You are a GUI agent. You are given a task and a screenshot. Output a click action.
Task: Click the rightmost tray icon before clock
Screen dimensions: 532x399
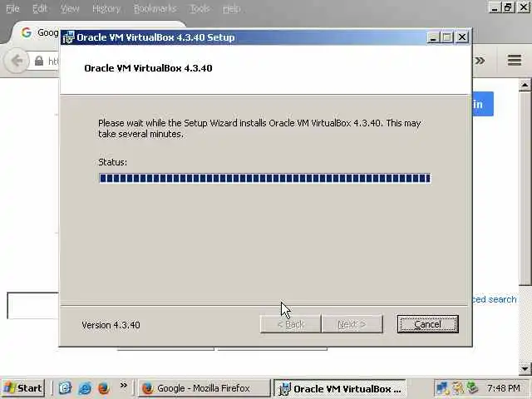[x=472, y=388]
